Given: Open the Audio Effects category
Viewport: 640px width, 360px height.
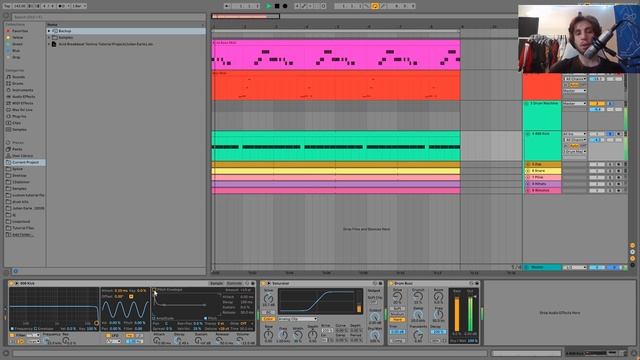Looking at the screenshot, I should (x=23, y=97).
